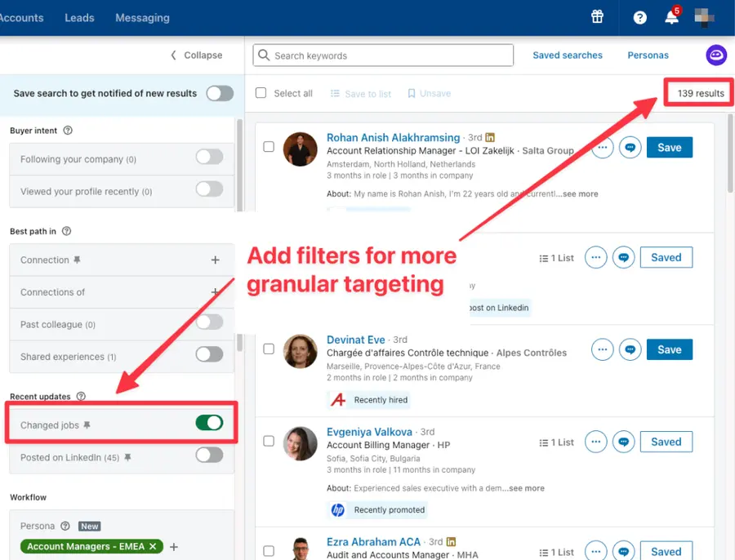Open the three-dot menu on Rohan Anish's result

click(x=602, y=147)
